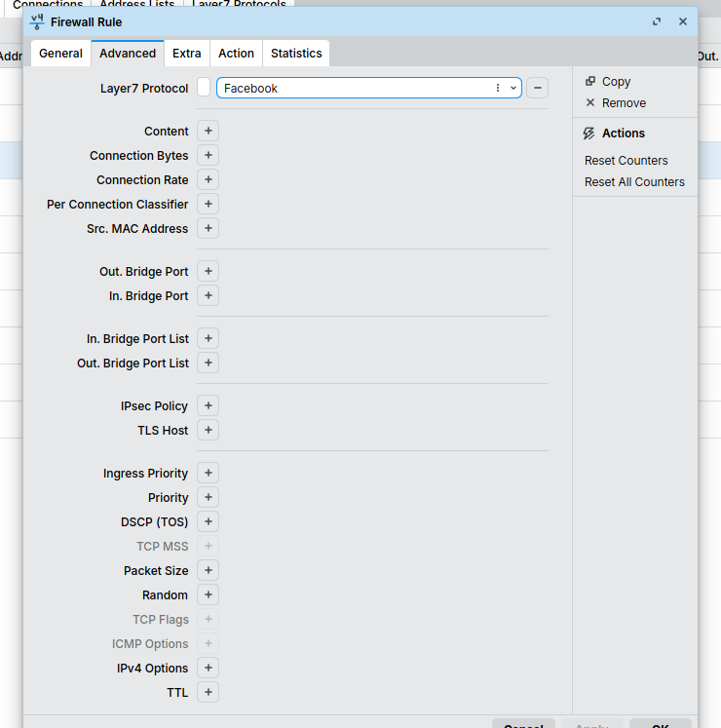Toggle the Layer7 Protocol invert checkbox
The width and height of the screenshot is (721, 728).
204,88
